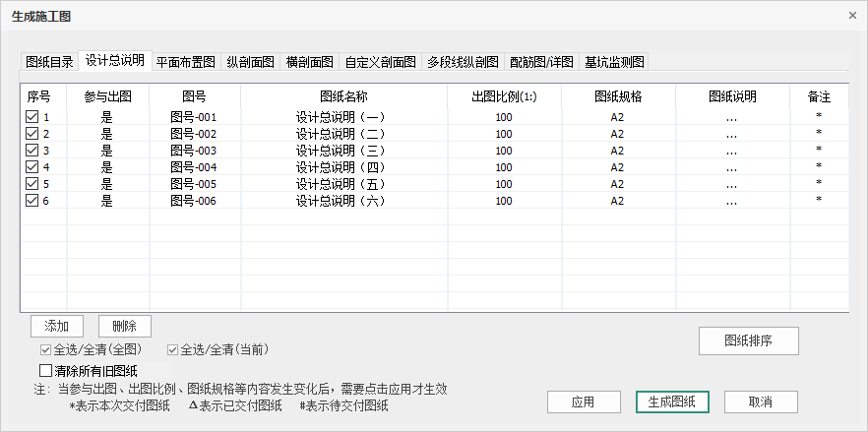The image size is (868, 432).
Task: Open the 平面布置图 tab
Action: coord(185,61)
